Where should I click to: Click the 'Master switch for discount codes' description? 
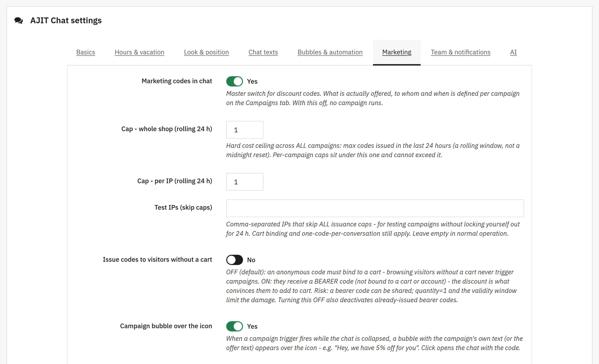point(373,98)
